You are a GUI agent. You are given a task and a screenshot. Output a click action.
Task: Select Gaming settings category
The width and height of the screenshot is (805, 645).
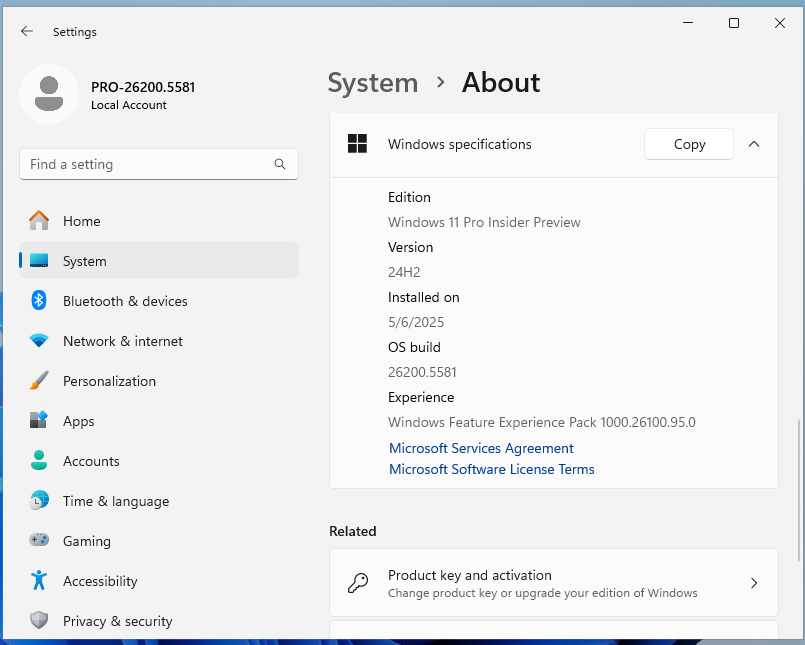pos(159,541)
